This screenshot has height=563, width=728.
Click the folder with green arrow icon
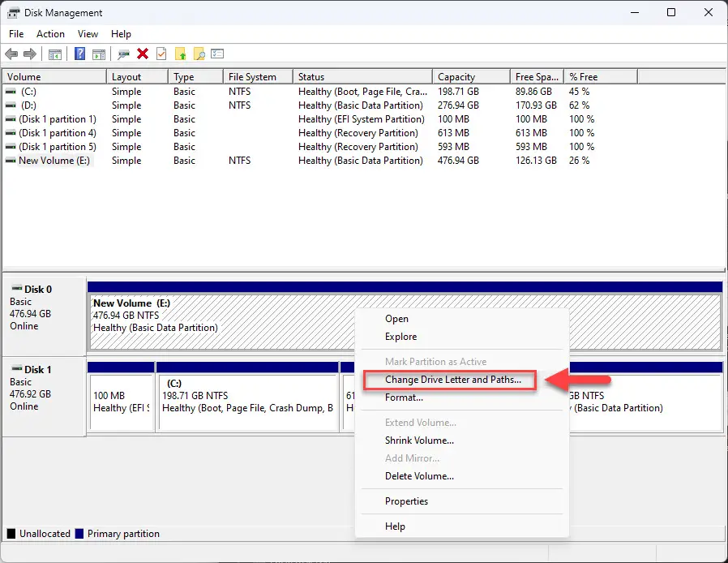tap(180, 54)
